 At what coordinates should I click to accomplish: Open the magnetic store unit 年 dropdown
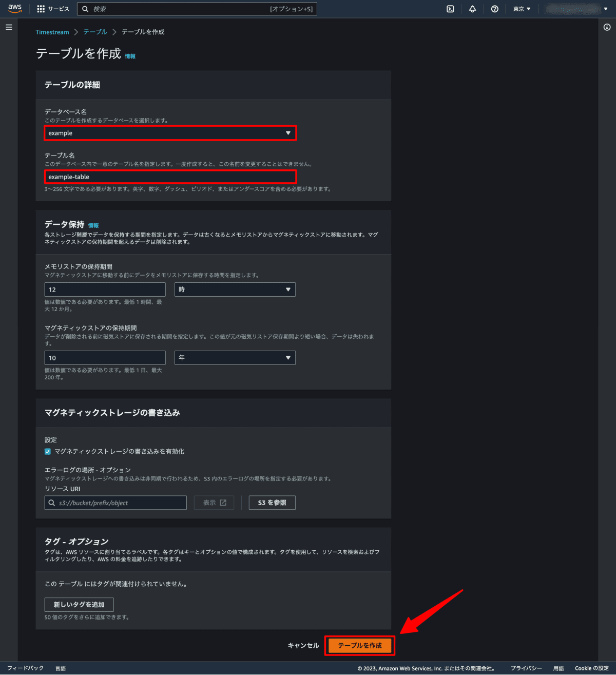point(235,358)
